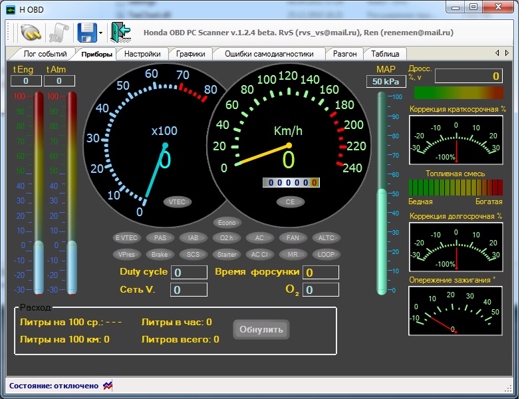The image size is (532, 399).
Task: Click the FAN indicator lamp
Action: pos(293,238)
